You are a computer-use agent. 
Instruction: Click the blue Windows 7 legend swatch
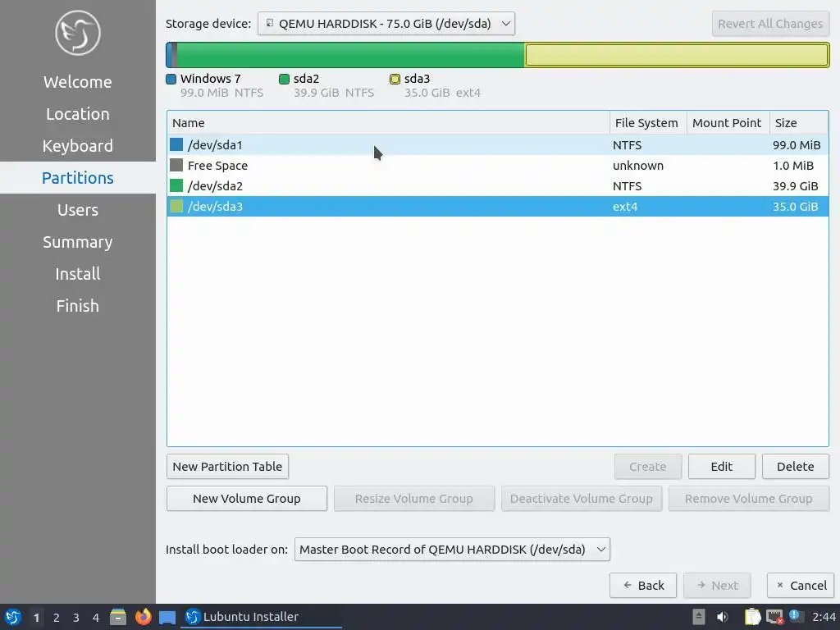(171, 80)
